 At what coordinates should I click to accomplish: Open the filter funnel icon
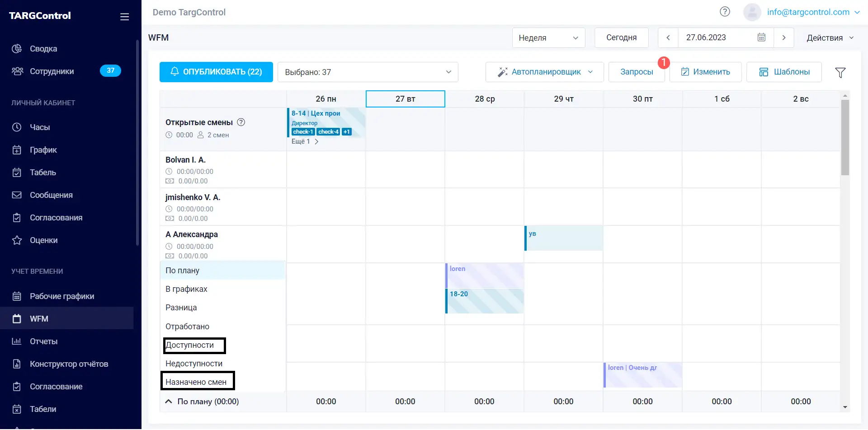click(840, 72)
